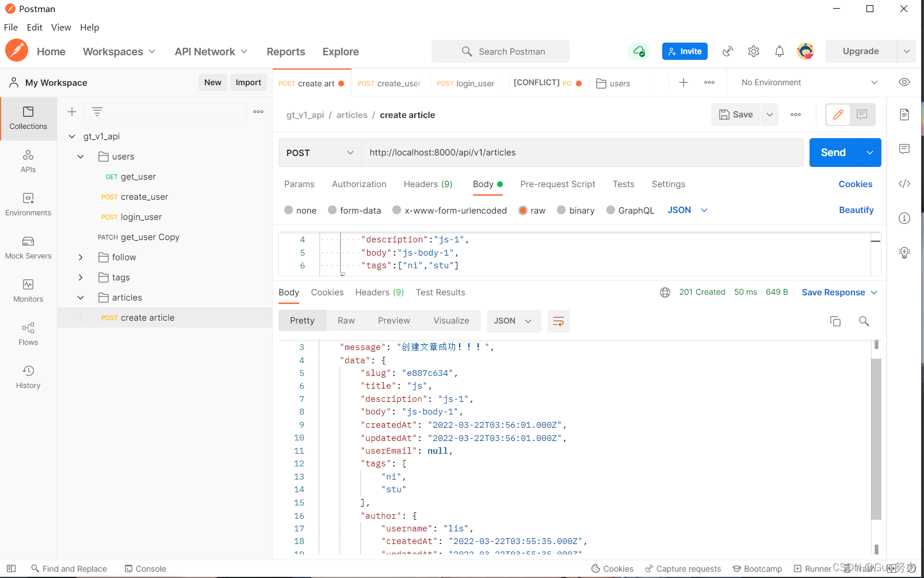
Task: Open the settings gear icon
Action: pyautogui.click(x=754, y=51)
